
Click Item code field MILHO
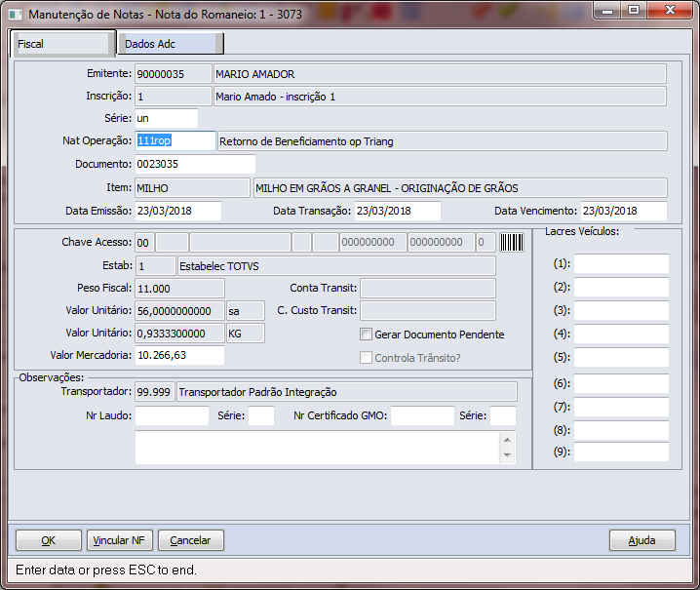[x=192, y=187]
